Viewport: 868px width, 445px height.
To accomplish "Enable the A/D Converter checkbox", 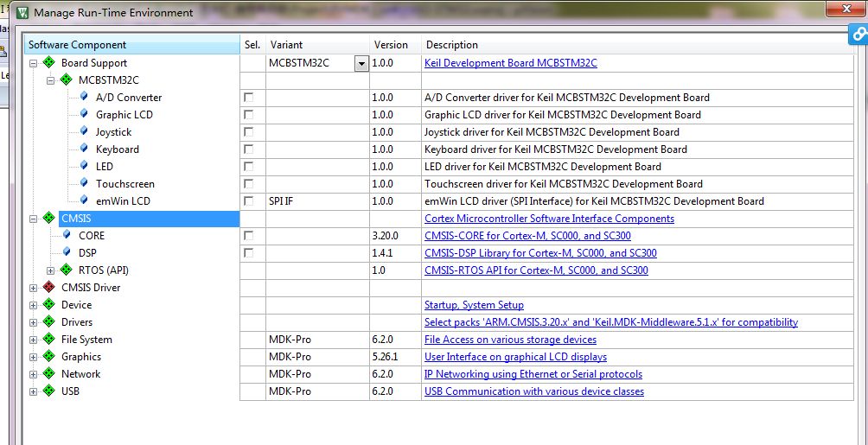I will [x=248, y=98].
